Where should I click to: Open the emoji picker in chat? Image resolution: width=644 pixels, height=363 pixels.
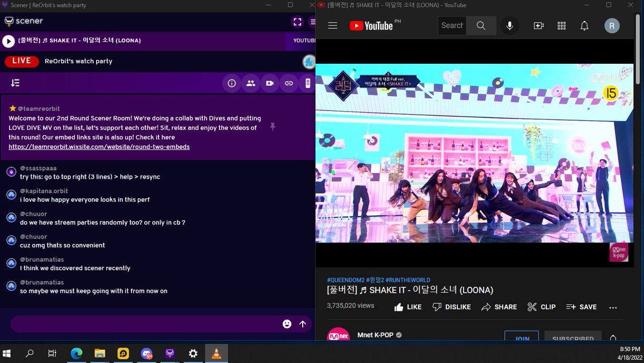[x=287, y=324]
